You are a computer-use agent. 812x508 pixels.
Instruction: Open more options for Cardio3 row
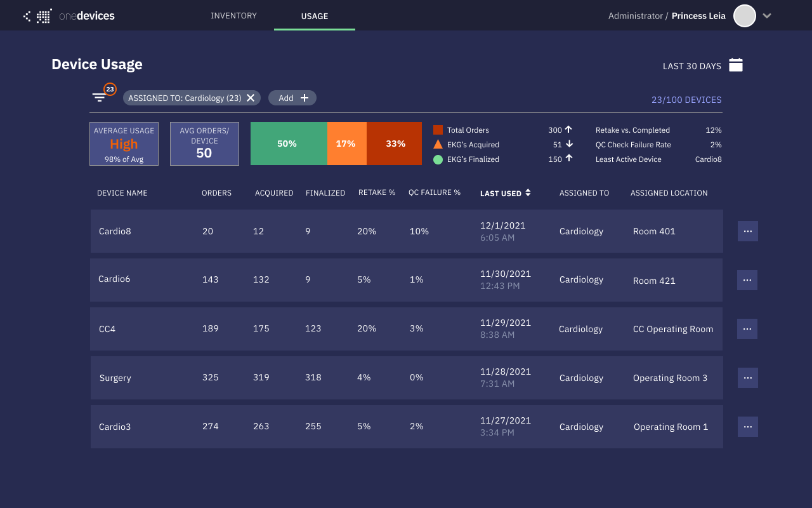747,427
